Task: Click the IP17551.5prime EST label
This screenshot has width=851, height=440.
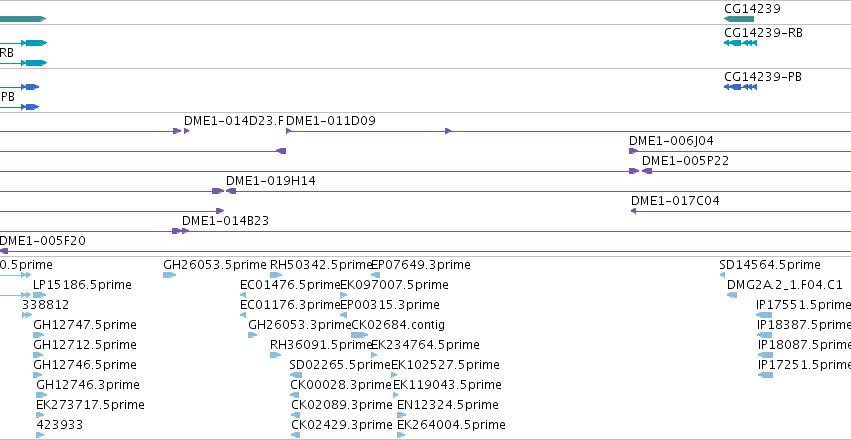Action: coord(803,305)
